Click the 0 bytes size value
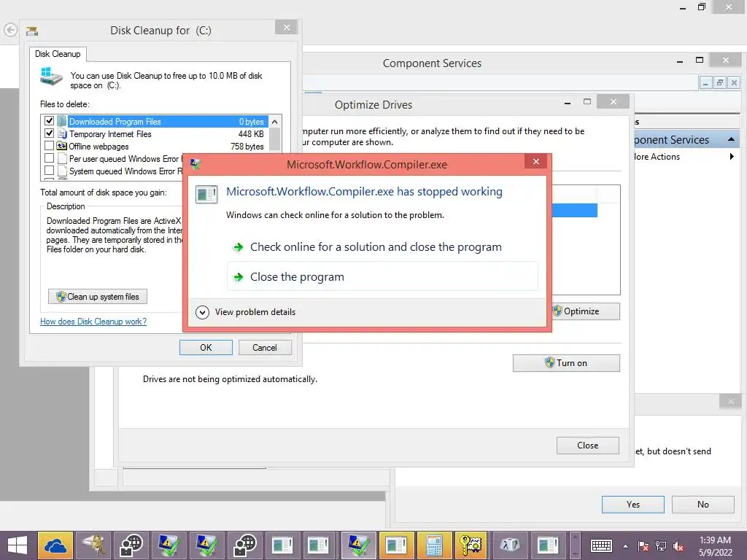Screen dimensions: 747x560 tap(252, 122)
